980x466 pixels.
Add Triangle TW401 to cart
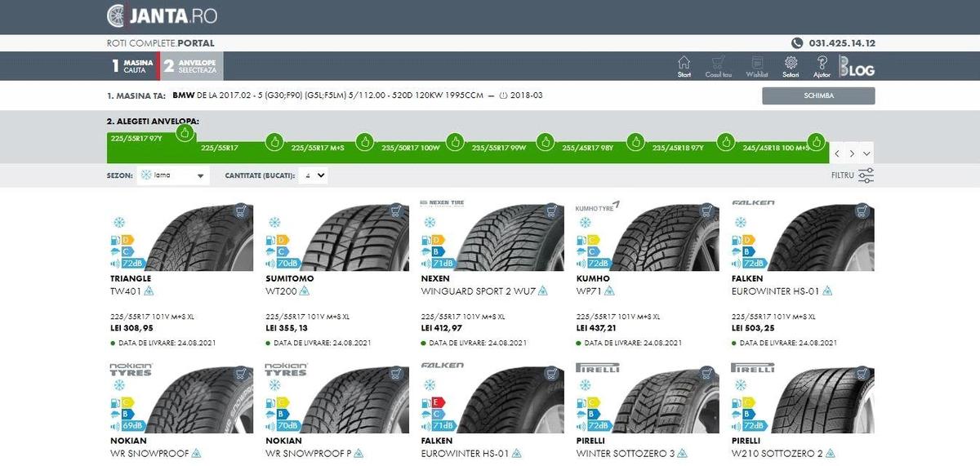pos(241,211)
